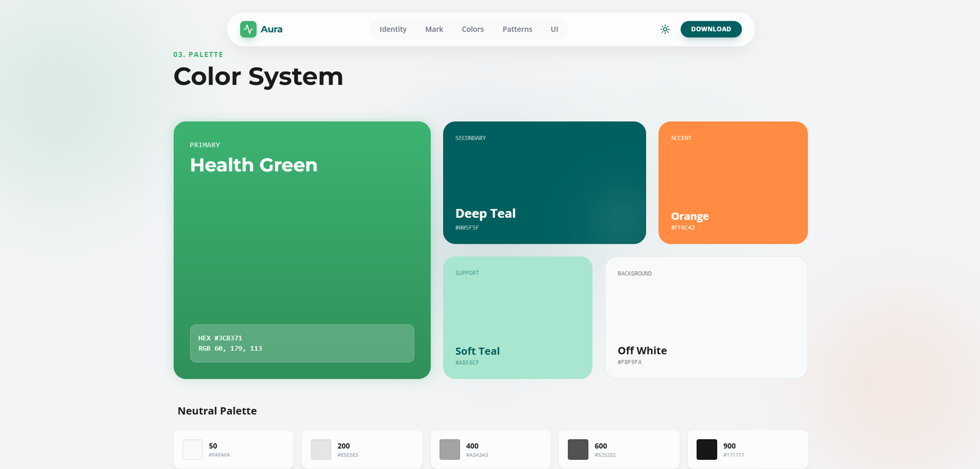This screenshot has height=469, width=980.
Task: Click the DOWNLOAD button
Action: click(711, 29)
